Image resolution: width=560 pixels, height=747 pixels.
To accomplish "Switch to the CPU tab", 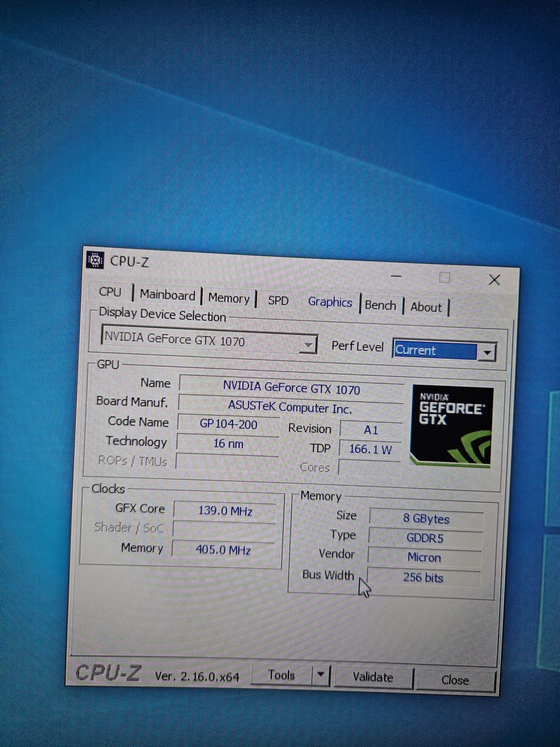I will pyautogui.click(x=110, y=292).
